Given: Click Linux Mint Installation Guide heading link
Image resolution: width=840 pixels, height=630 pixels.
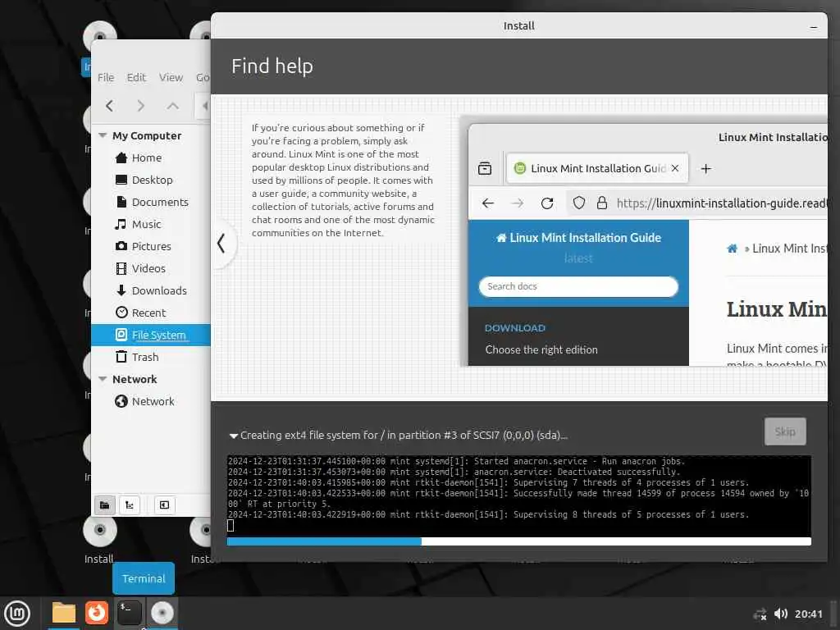Looking at the screenshot, I should [578, 238].
